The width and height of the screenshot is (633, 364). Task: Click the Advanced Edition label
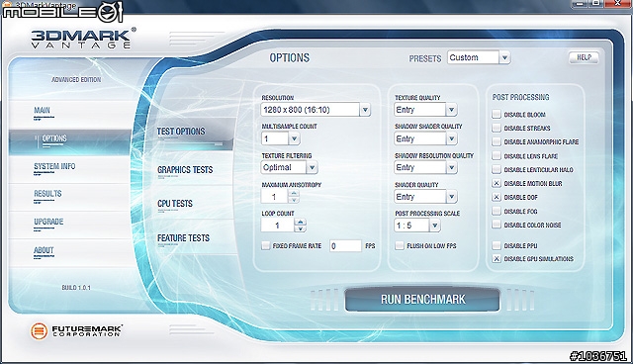(x=76, y=79)
